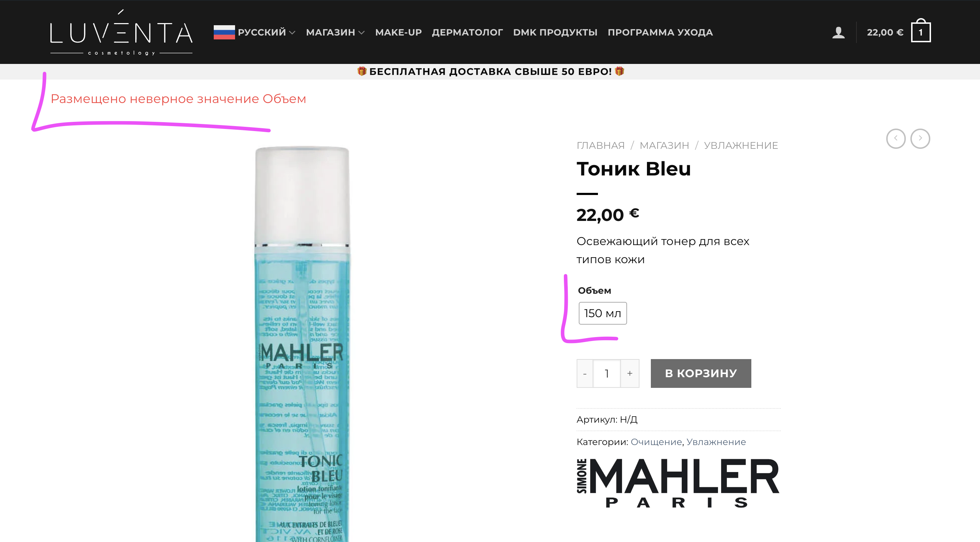
Task: Decrease quantity with minus button
Action: pos(585,373)
